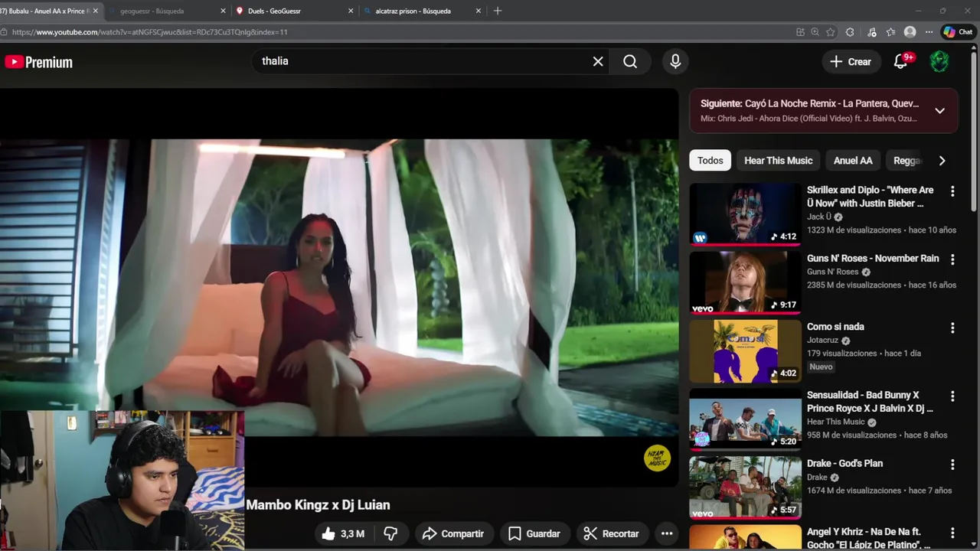The image size is (980, 551).
Task: Select the partially hidden Regga chip
Action: (x=907, y=161)
